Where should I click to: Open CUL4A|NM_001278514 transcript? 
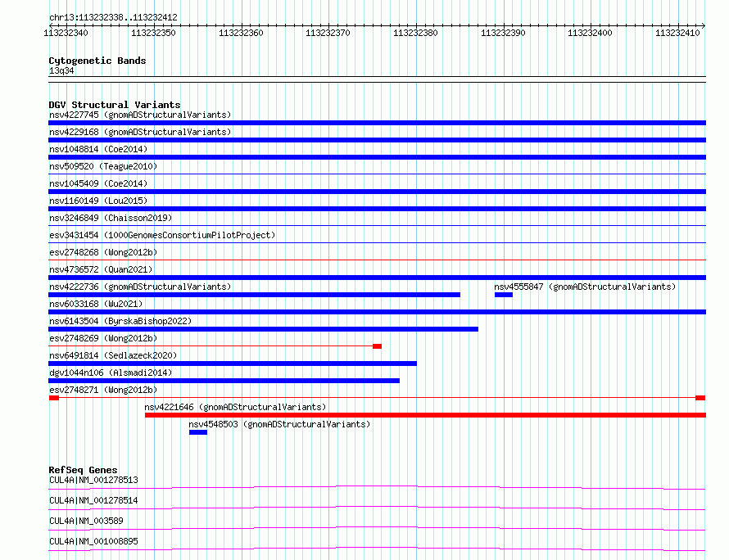[x=93, y=500]
